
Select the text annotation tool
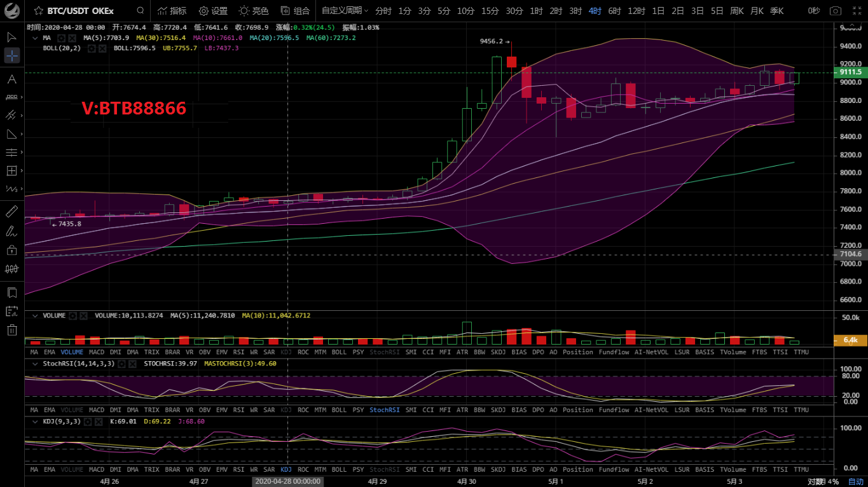click(12, 79)
